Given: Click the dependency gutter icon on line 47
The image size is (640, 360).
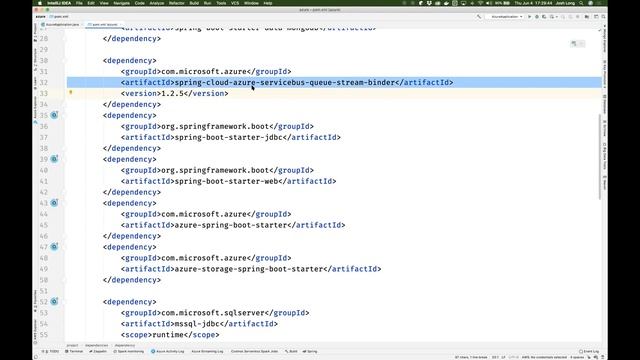Looking at the screenshot, I should click(x=54, y=247).
